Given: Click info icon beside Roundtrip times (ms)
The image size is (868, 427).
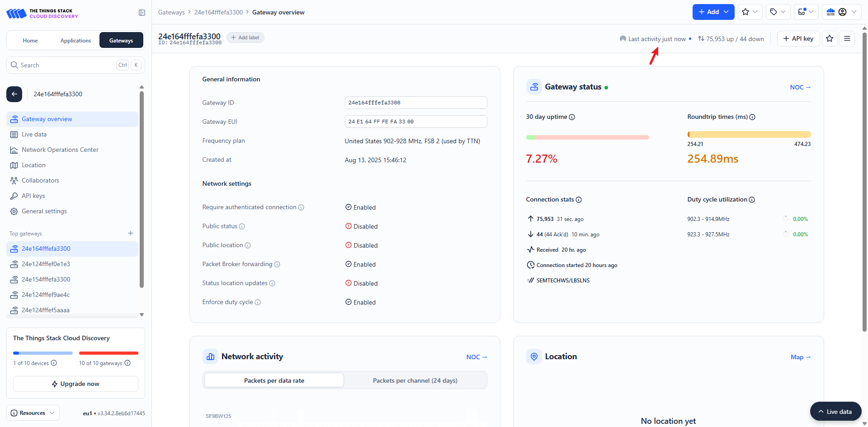Looking at the screenshot, I should (752, 117).
